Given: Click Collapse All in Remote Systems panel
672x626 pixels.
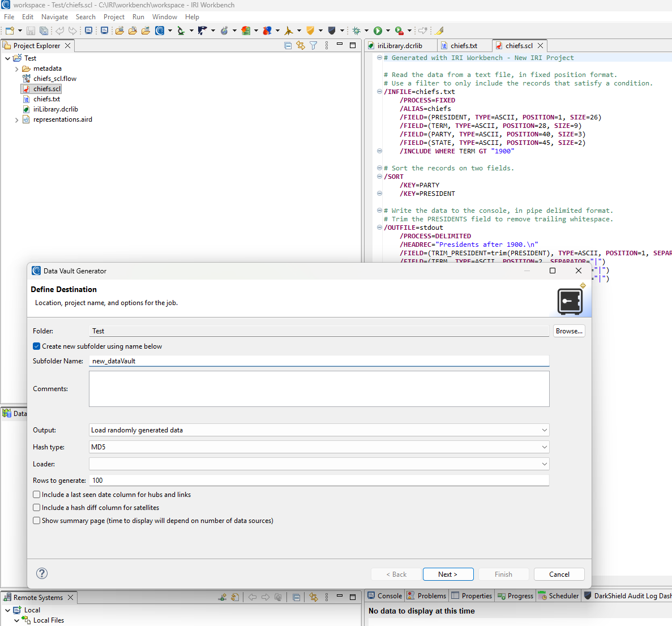Looking at the screenshot, I should click(296, 597).
